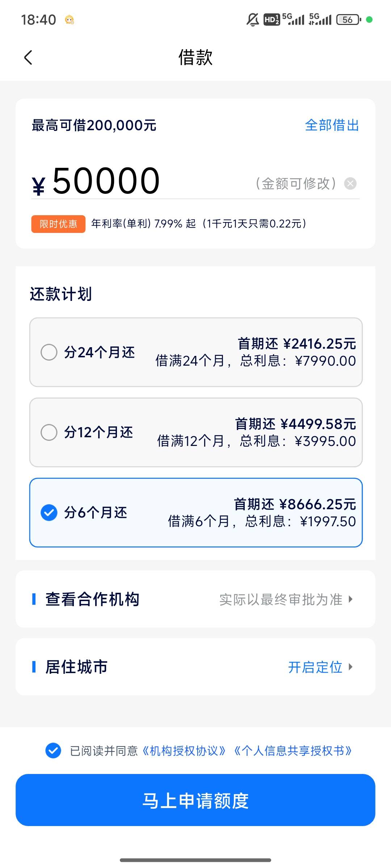391x868 pixels.
Task: Tap the first 5G signal icon
Action: point(293,19)
